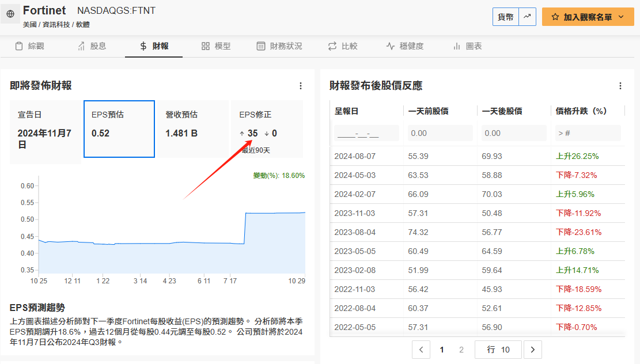
Task: Click the 貨幣 currency button
Action: tap(506, 17)
